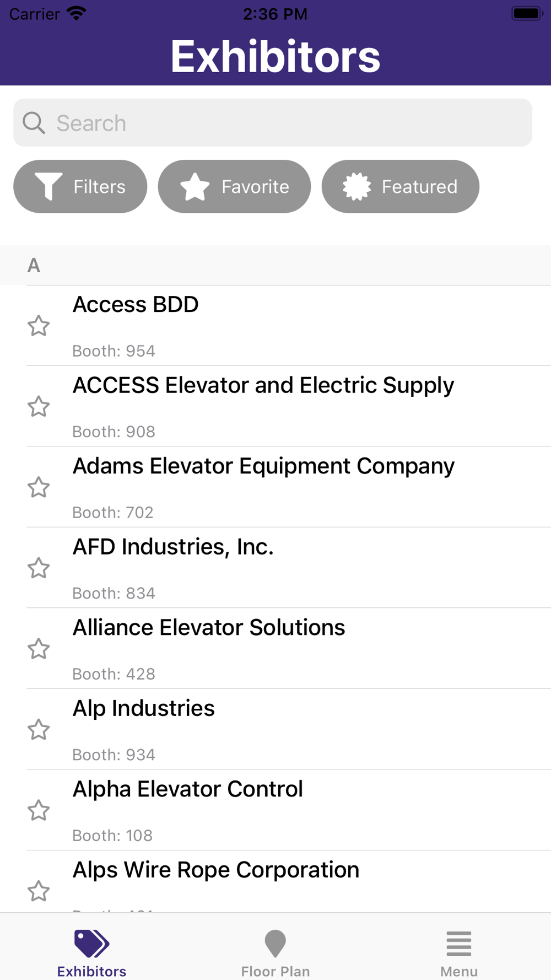Star the Alps Wire Rope Corporation entry

(39, 891)
